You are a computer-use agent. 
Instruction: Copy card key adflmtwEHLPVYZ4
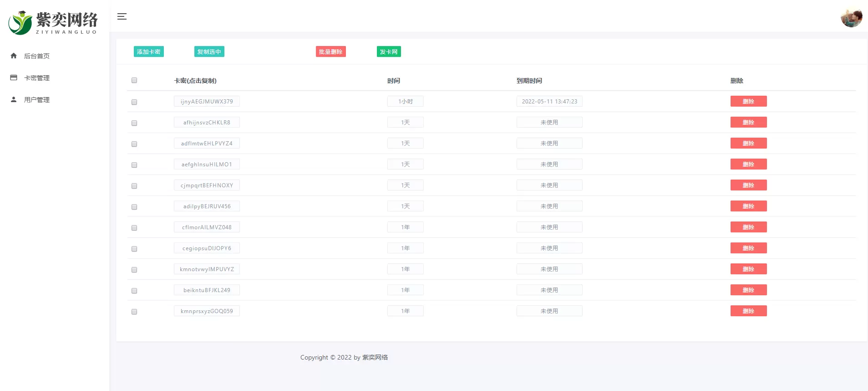point(207,143)
